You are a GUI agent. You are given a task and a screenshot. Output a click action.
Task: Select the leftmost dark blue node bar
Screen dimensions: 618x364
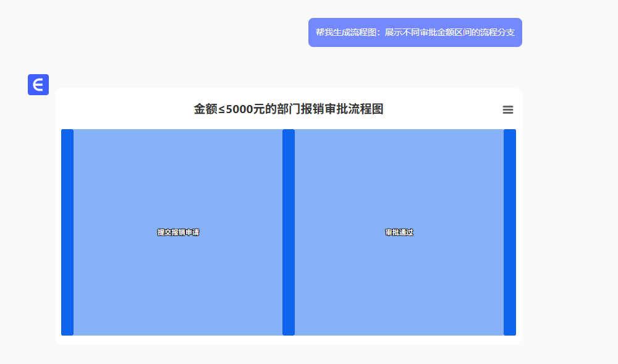click(x=67, y=232)
